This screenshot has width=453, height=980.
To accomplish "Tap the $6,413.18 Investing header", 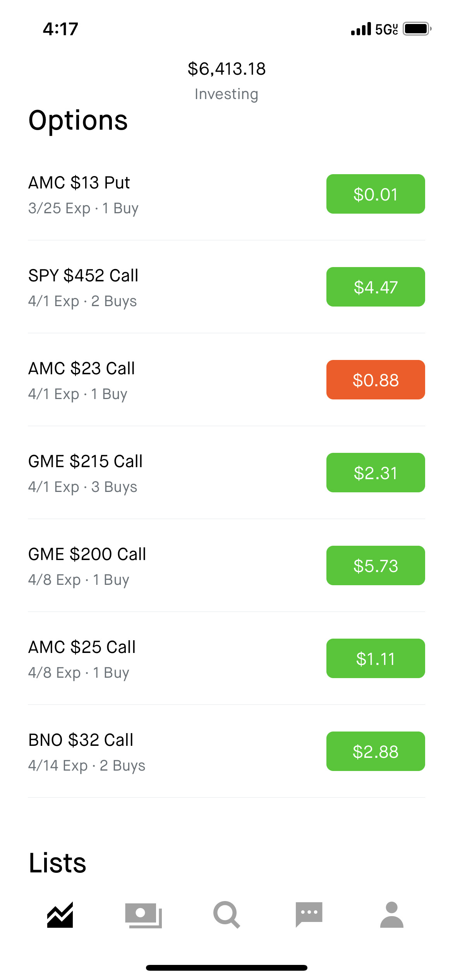I will click(x=226, y=81).
